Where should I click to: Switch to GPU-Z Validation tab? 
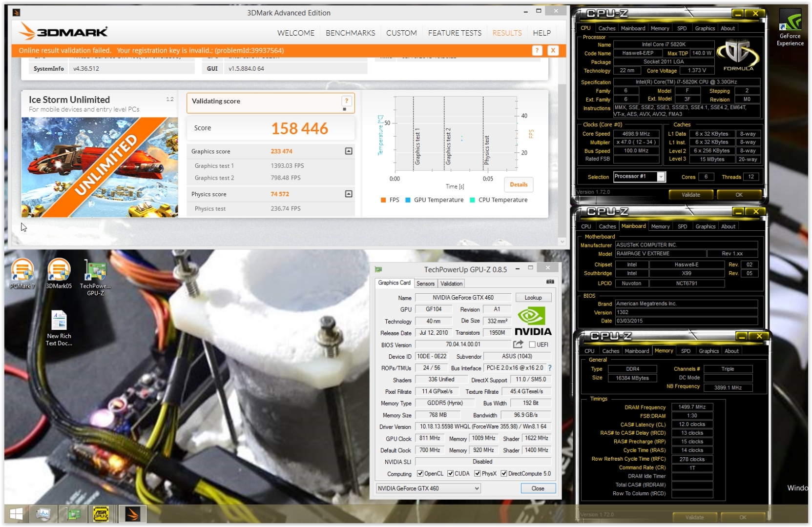(x=451, y=284)
